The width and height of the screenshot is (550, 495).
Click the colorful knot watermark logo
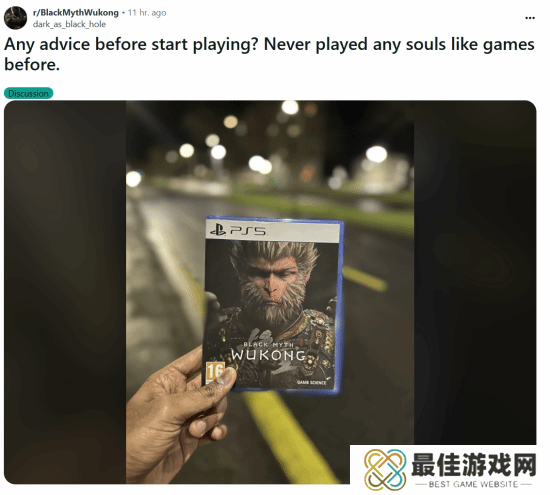(x=385, y=469)
